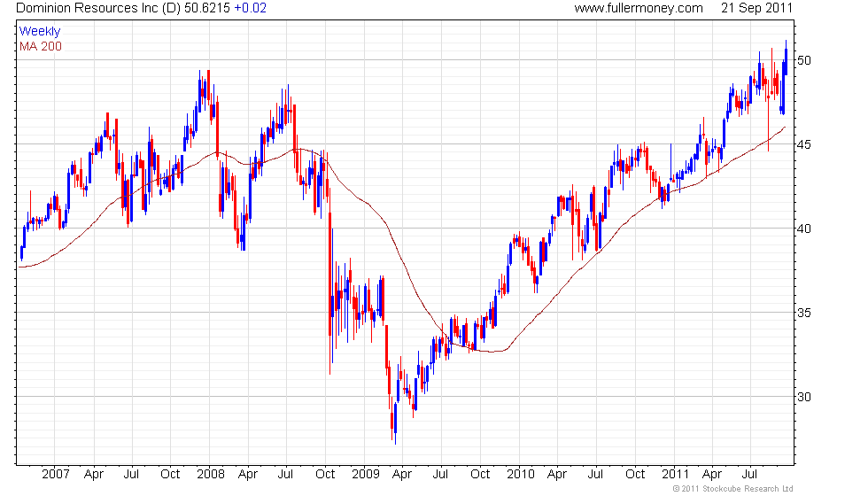Click the 'Jul' label following 2007
Image resolution: width=868 pixels, height=496 pixels.
pos(131,474)
